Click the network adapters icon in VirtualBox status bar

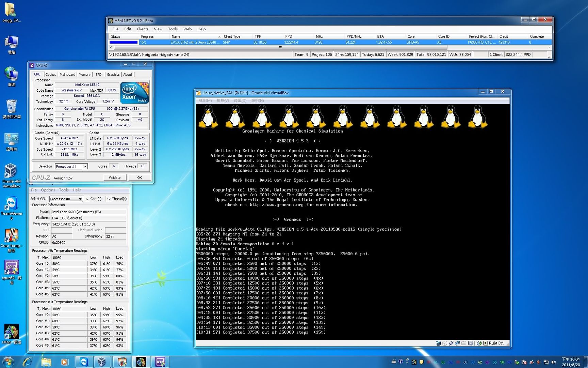click(457, 343)
